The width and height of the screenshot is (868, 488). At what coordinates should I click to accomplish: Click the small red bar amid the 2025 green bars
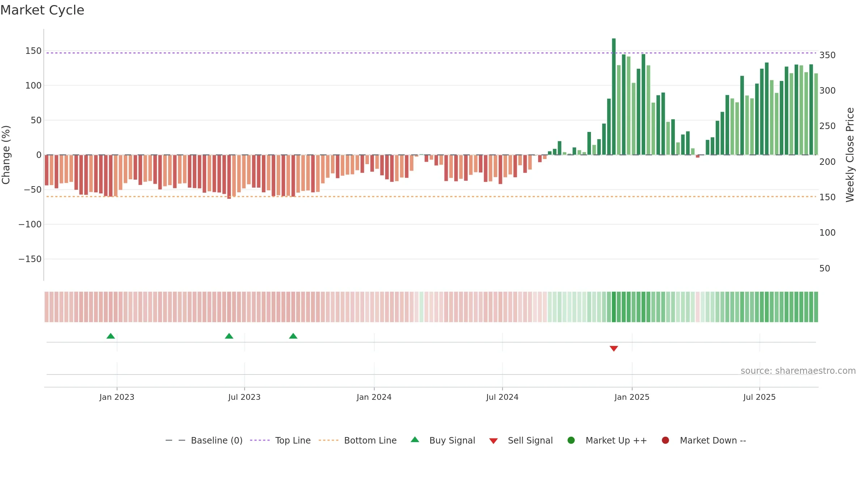tap(698, 156)
